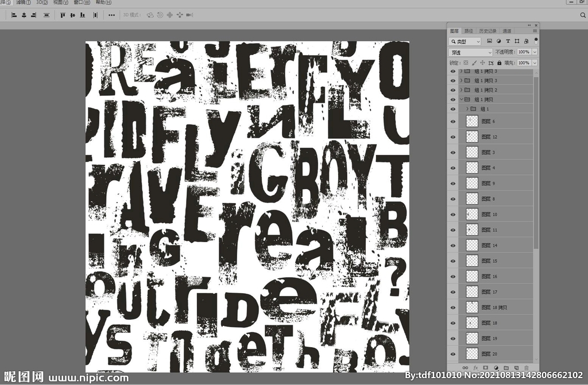The image size is (588, 385).
Task: Open the 3D(D) menu
Action: coord(42,2)
